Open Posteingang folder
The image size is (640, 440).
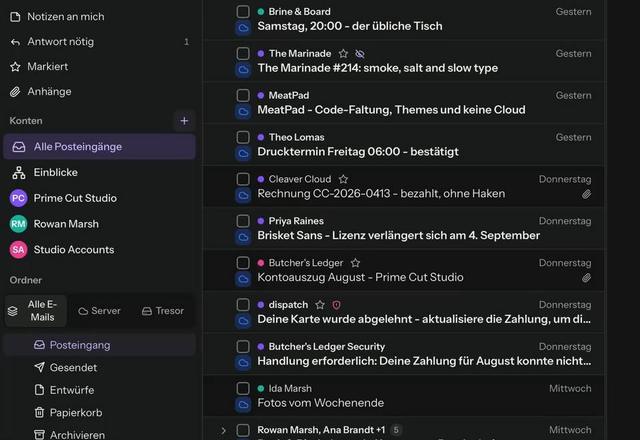pyautogui.click(x=99, y=345)
